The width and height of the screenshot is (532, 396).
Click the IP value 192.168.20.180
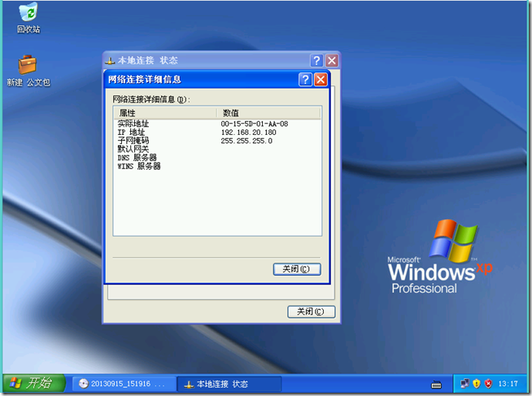pos(249,133)
